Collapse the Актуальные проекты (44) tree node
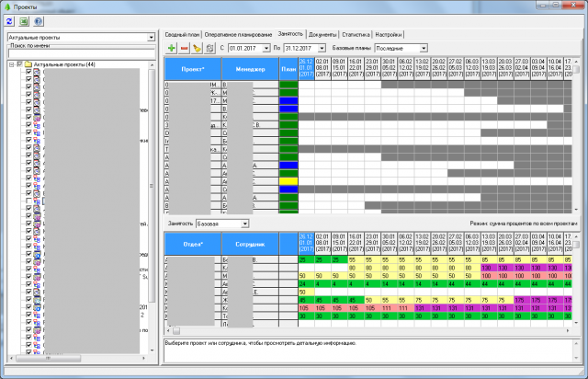Screen dimensions: 588x379 (12, 64)
